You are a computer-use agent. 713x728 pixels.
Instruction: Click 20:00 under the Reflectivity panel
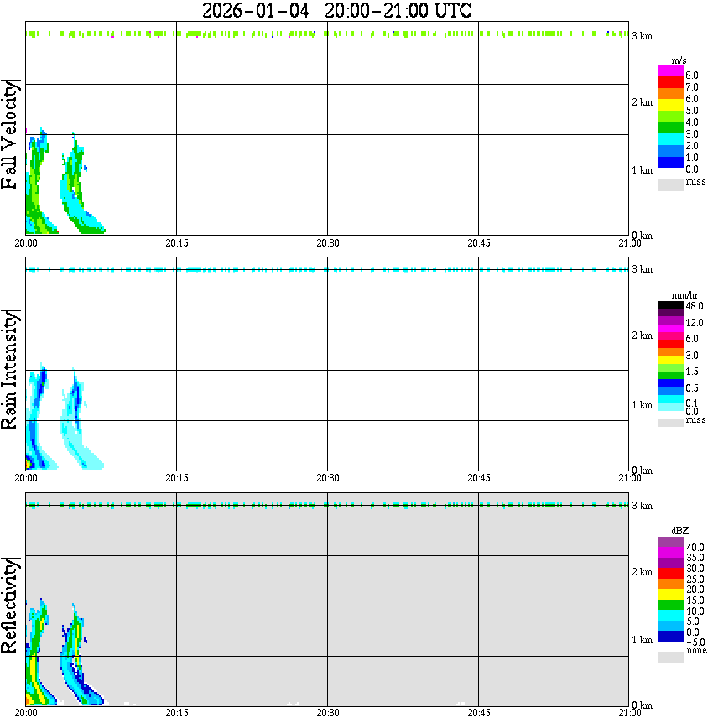pos(26,713)
